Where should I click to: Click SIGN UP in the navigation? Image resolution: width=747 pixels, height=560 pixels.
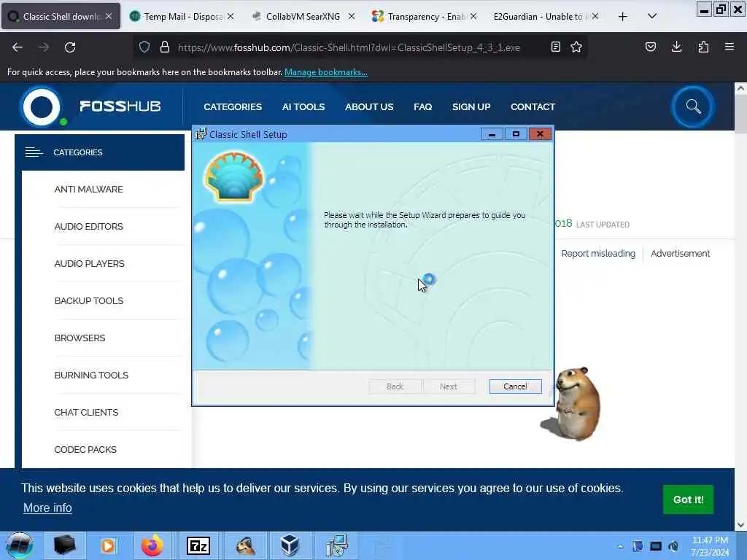click(x=471, y=106)
